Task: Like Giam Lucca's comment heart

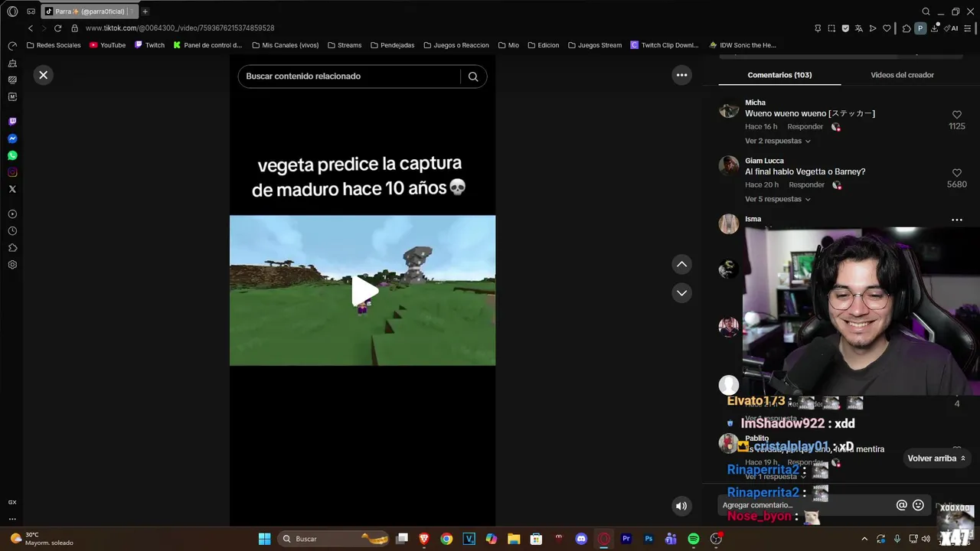Action: coord(956,173)
